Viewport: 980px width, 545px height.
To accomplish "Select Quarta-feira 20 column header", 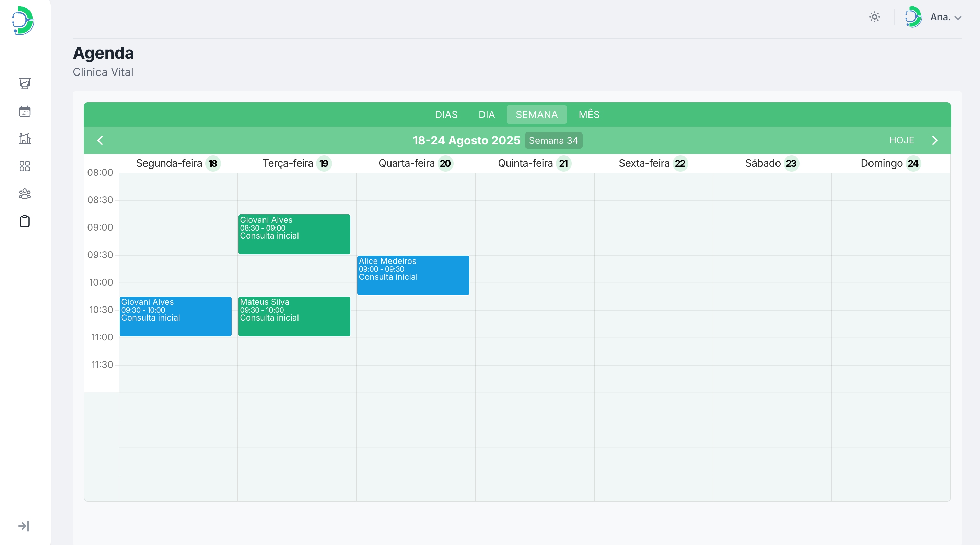I will click(416, 164).
